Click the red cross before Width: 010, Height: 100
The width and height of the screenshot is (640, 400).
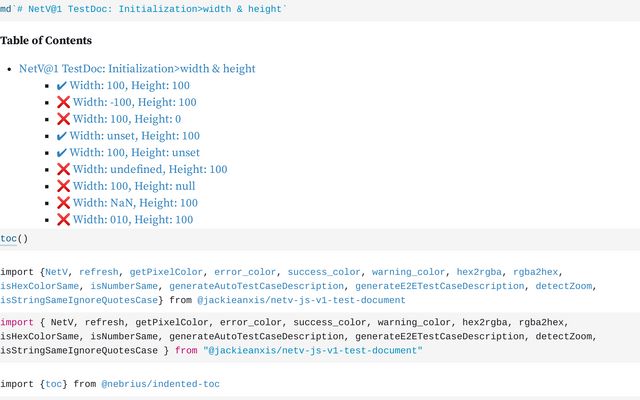click(63, 220)
